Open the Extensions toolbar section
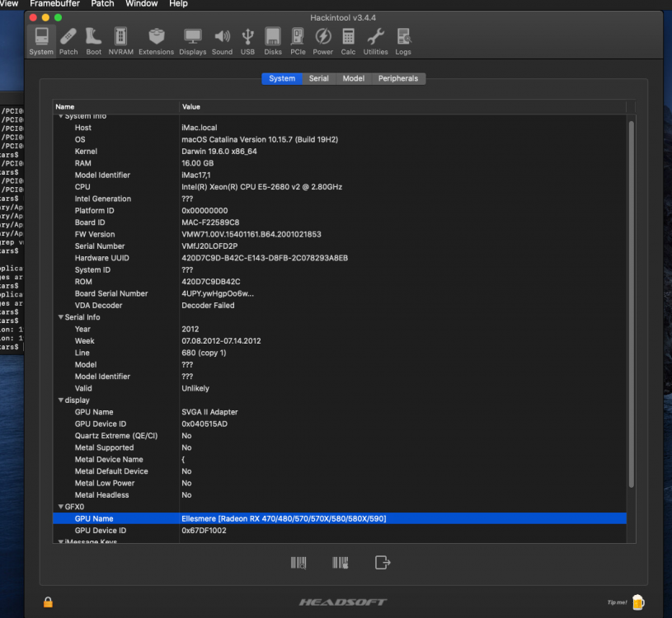Viewport: 672px width, 618px height. point(156,41)
